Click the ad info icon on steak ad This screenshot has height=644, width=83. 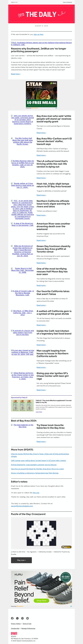56,108
